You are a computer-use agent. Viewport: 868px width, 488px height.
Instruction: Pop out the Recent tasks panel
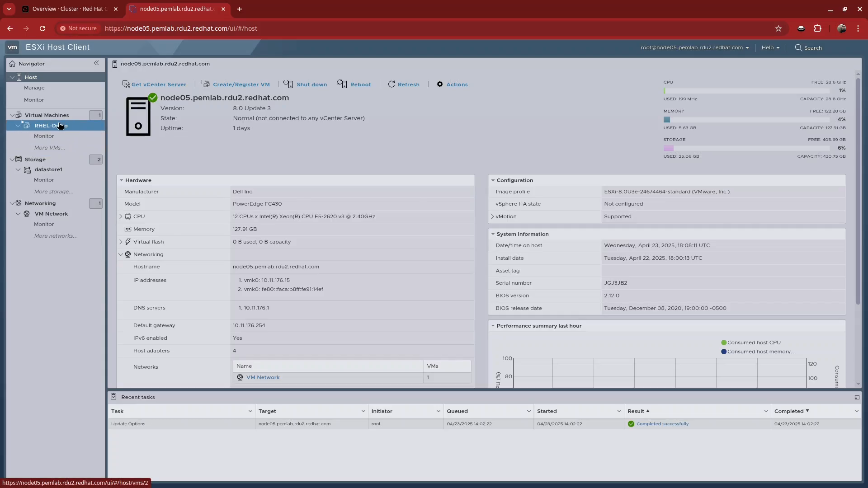857,397
